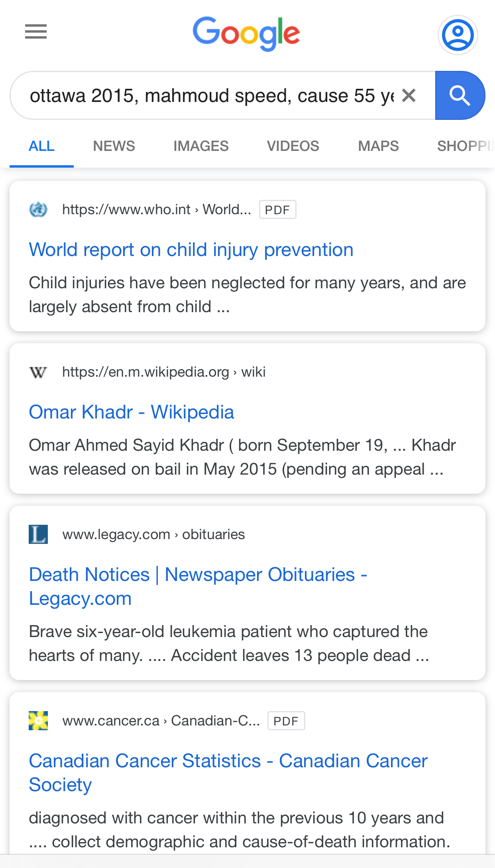Image resolution: width=495 pixels, height=868 pixels.
Task: Open the Google account profile icon
Action: pos(458,35)
